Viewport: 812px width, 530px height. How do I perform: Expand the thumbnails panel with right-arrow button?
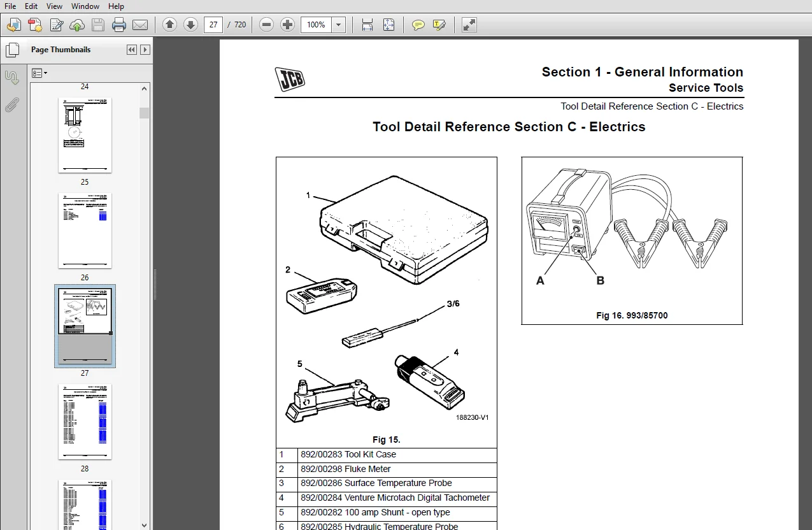tap(145, 50)
